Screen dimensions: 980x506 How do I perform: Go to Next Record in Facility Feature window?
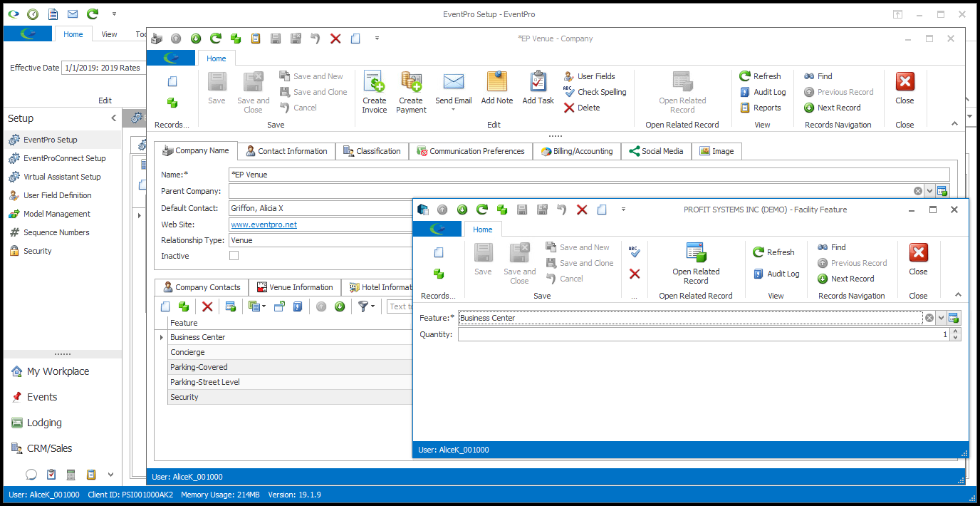click(x=845, y=279)
